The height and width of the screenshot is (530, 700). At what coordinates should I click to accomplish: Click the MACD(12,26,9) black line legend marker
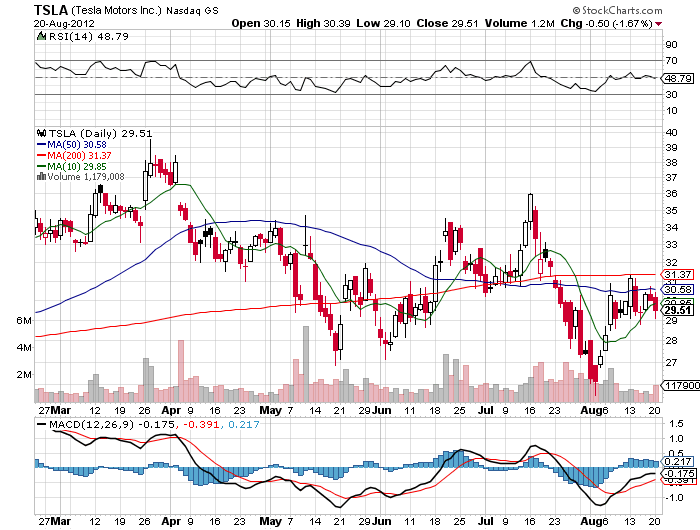tap(40, 425)
